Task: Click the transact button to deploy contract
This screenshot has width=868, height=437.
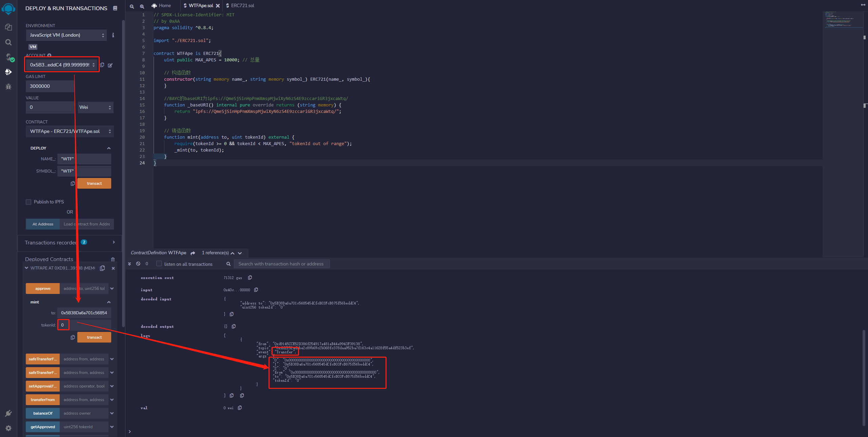Action: pos(94,183)
